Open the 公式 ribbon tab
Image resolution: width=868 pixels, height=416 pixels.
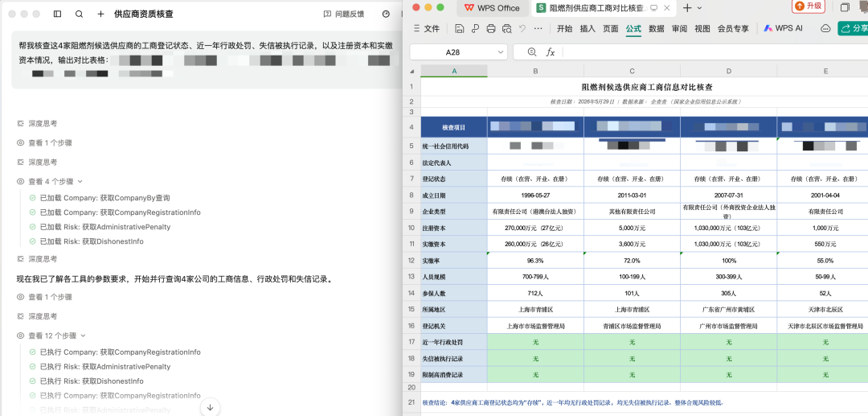pos(633,28)
